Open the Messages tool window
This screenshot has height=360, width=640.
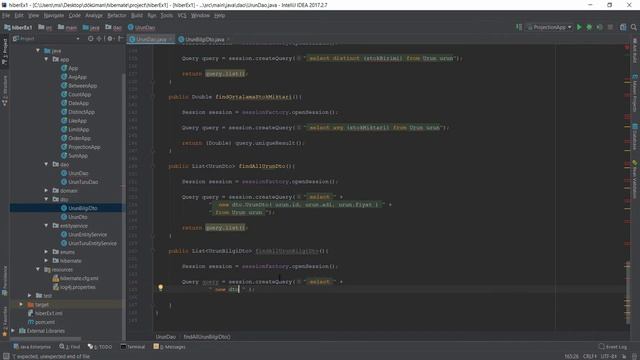[169, 347]
